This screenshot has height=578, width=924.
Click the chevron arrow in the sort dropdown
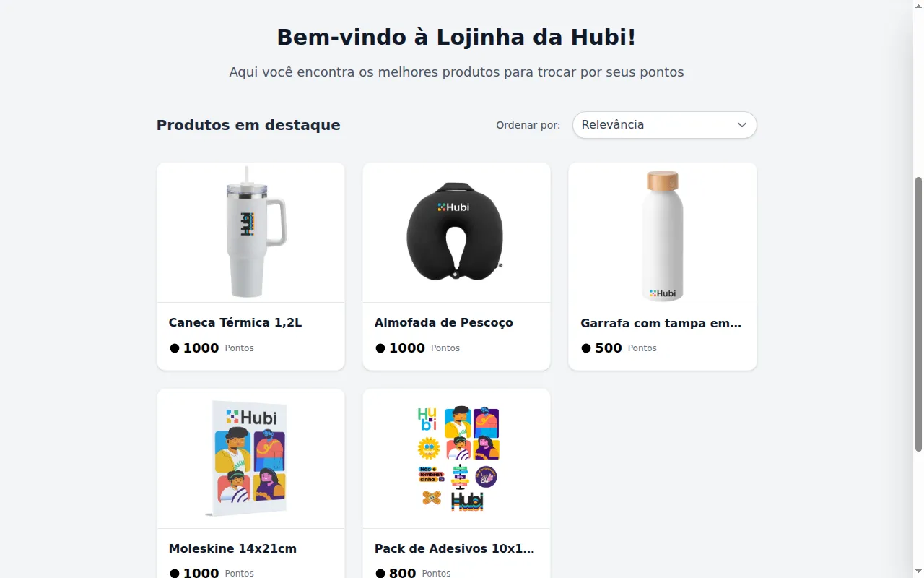pyautogui.click(x=741, y=125)
